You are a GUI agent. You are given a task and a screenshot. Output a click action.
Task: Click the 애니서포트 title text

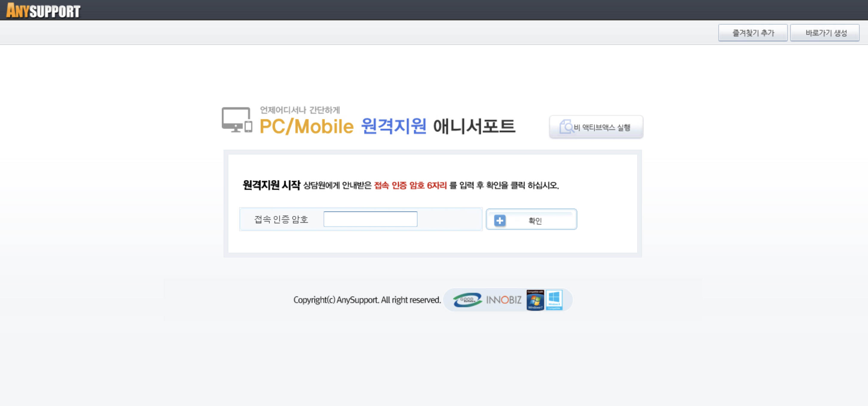474,126
